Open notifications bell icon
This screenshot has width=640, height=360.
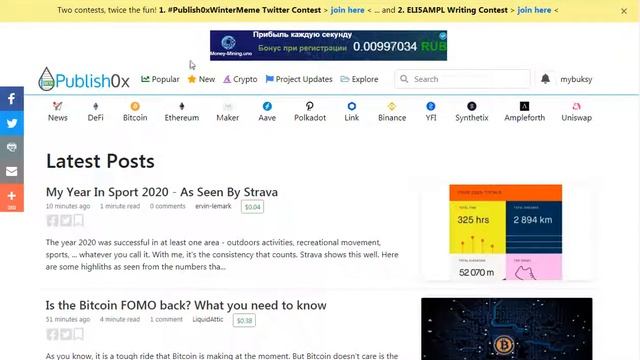coord(545,79)
